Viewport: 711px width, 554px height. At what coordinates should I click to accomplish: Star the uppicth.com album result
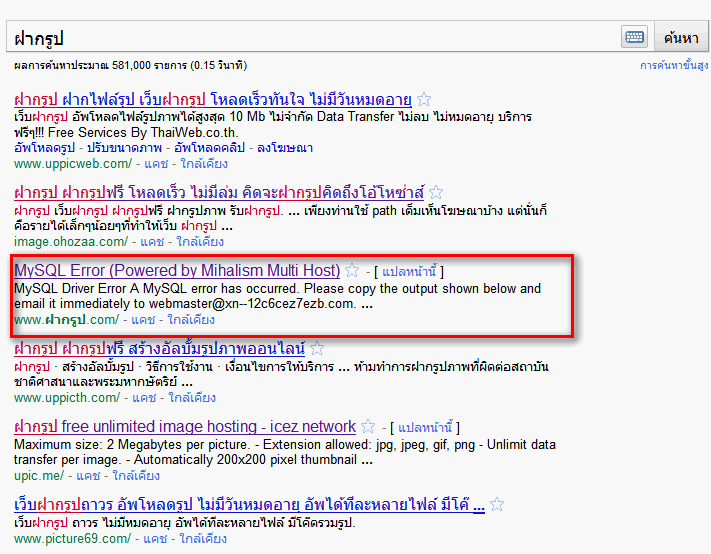317,348
